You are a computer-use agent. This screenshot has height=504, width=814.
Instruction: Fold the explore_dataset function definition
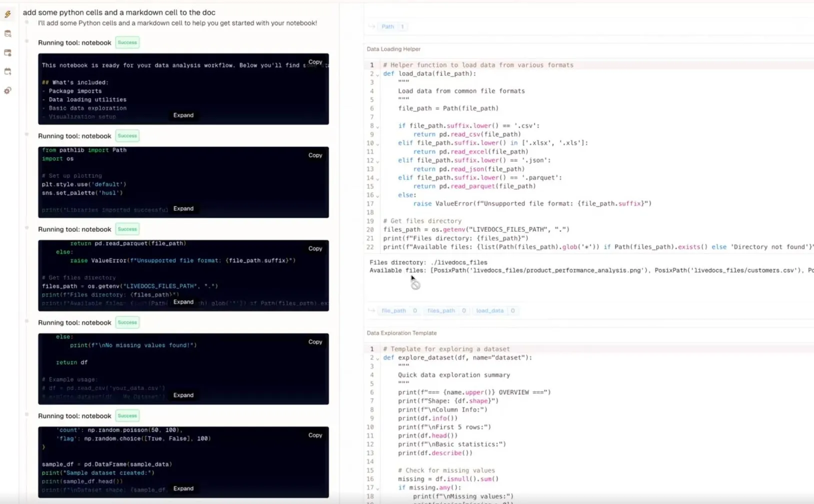(377, 358)
